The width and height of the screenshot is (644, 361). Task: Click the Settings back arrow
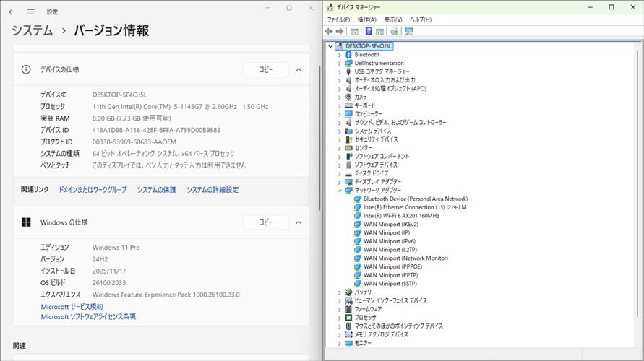12,12
